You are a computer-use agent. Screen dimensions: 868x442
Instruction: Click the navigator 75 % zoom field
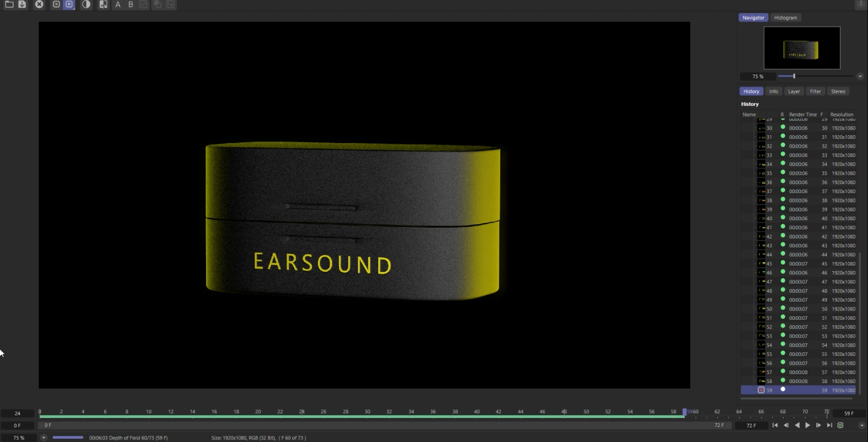pyautogui.click(x=757, y=76)
